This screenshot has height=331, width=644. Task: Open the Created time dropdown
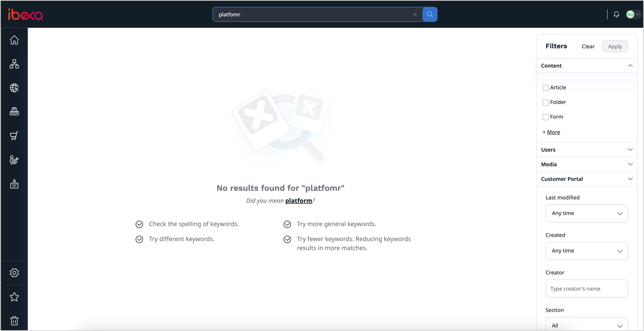[x=586, y=251]
